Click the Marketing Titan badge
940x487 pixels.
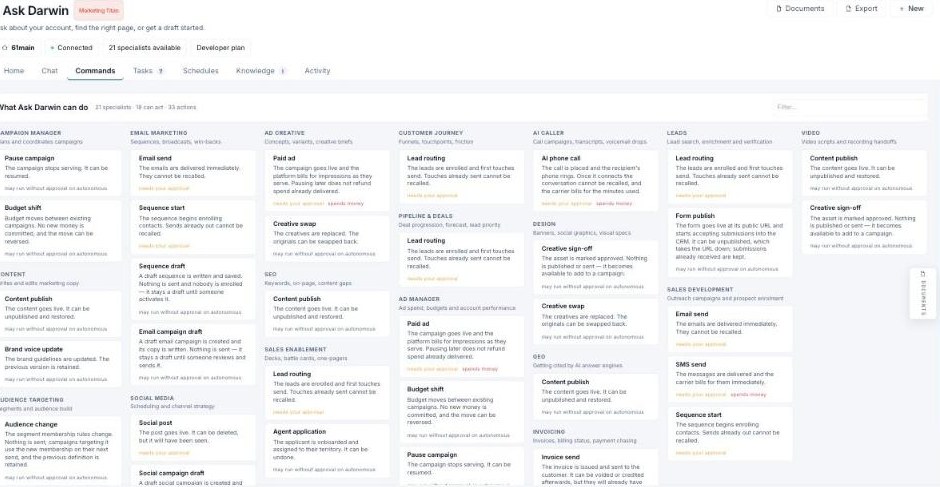99,11
